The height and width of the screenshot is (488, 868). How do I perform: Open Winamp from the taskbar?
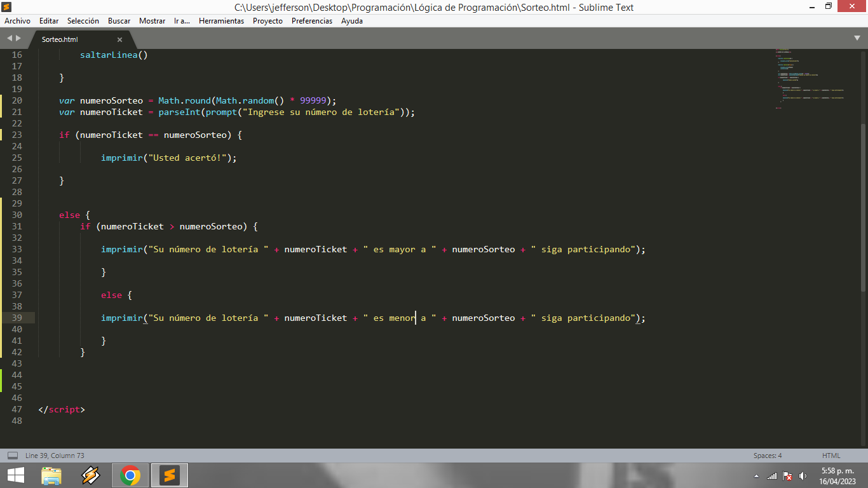[91, 475]
